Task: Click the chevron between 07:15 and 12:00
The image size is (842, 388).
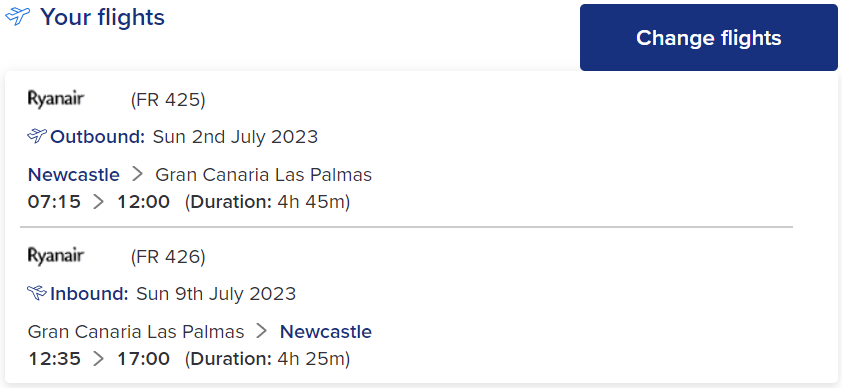Action: pos(99,202)
